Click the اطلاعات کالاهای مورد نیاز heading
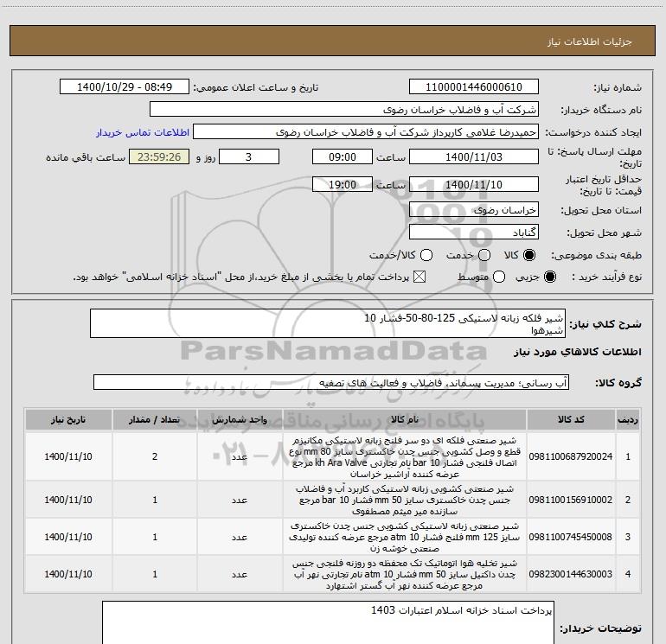The height and width of the screenshot is (644, 666). (577, 353)
